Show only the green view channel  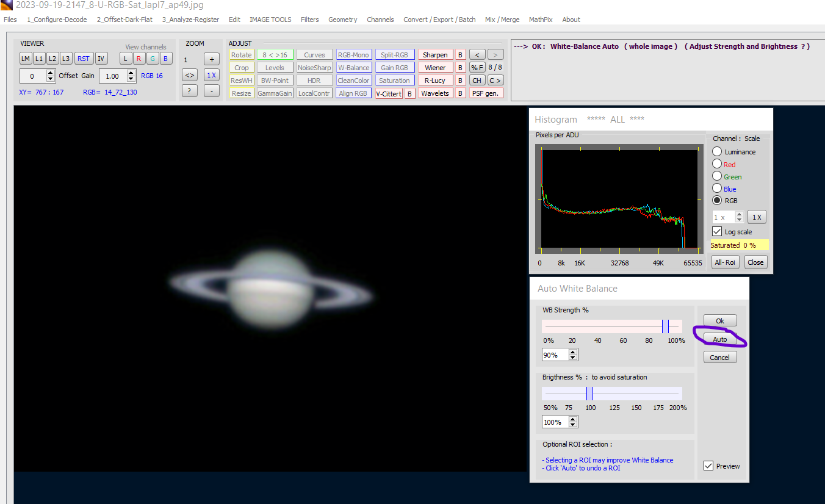[153, 59]
